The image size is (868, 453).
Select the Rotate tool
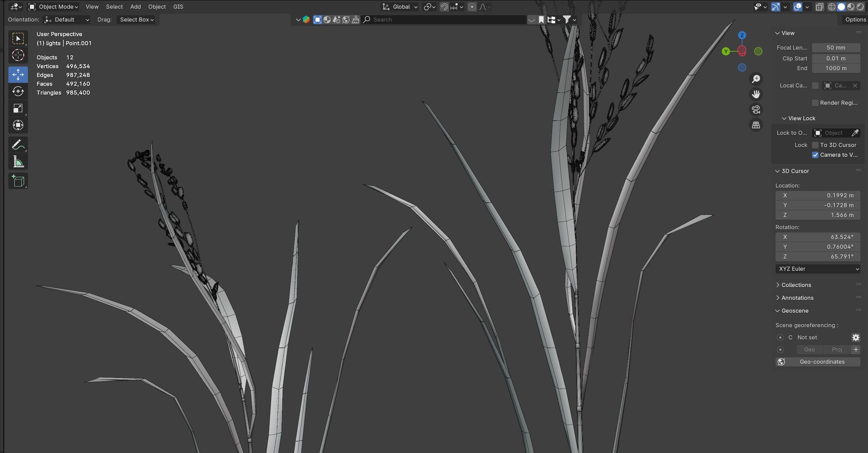pos(18,91)
